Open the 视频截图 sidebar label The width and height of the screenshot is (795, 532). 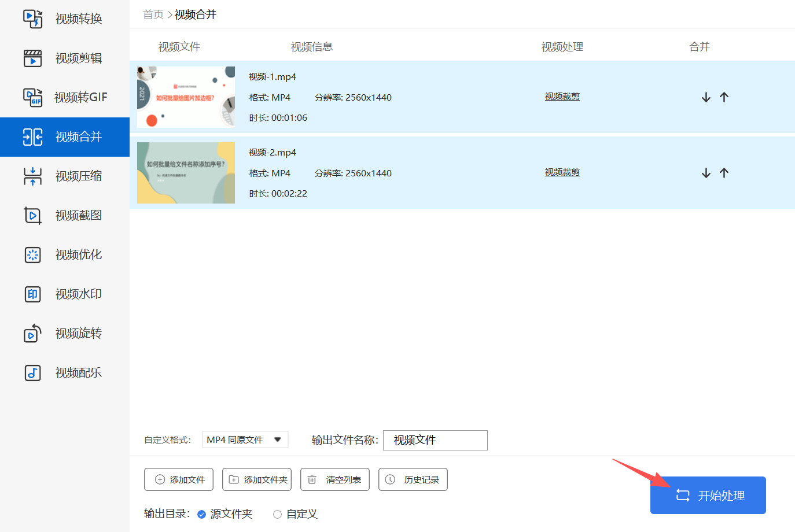coord(79,215)
